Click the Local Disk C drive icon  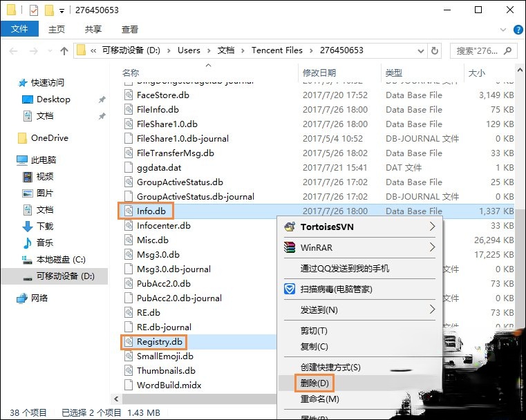pos(27,260)
